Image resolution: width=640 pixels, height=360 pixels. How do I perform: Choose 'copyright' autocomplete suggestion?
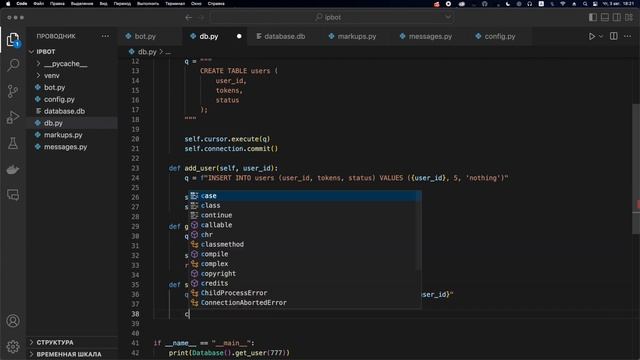point(304,273)
